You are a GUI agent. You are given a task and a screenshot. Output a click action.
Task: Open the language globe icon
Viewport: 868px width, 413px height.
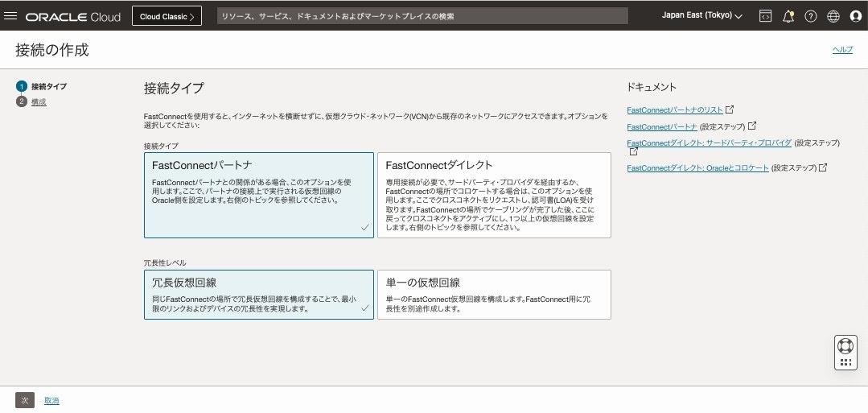[833, 16]
